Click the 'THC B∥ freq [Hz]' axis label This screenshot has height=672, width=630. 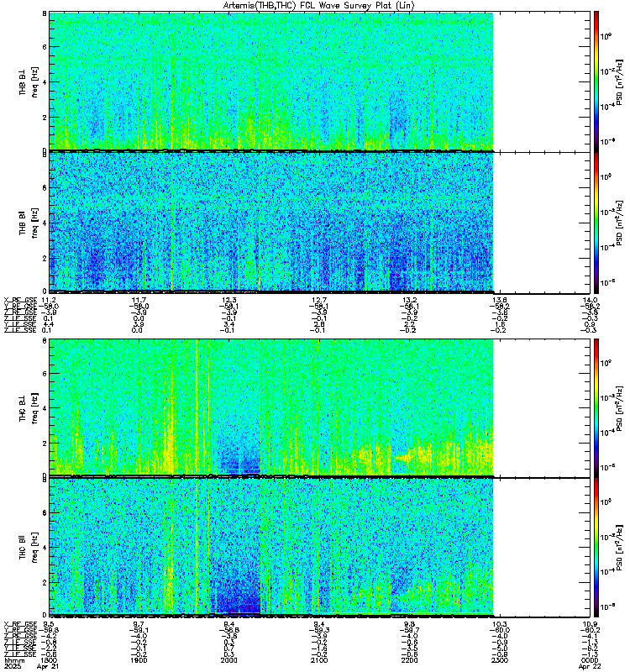tap(29, 548)
